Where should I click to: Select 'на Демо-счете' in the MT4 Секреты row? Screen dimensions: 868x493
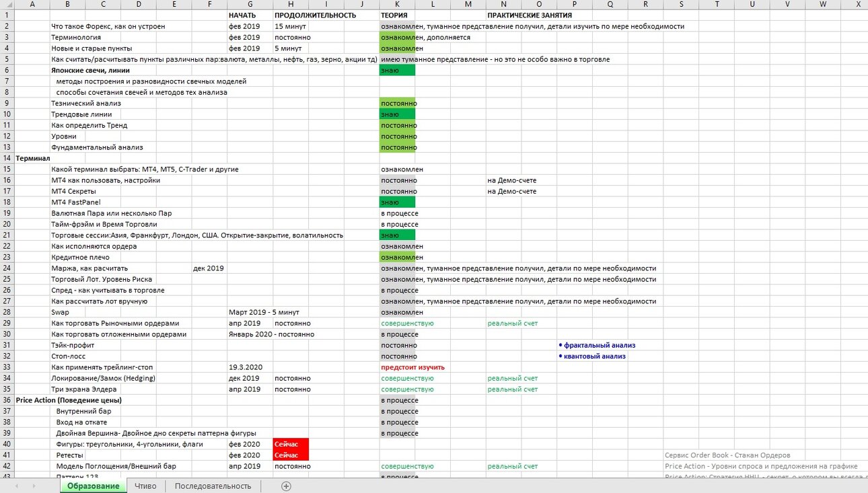coord(512,191)
